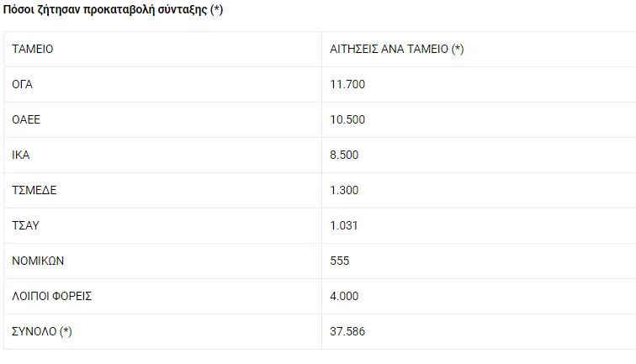
Task: Select the ΣΥΝΟΛΟ (*) total row label
Action: point(42,331)
